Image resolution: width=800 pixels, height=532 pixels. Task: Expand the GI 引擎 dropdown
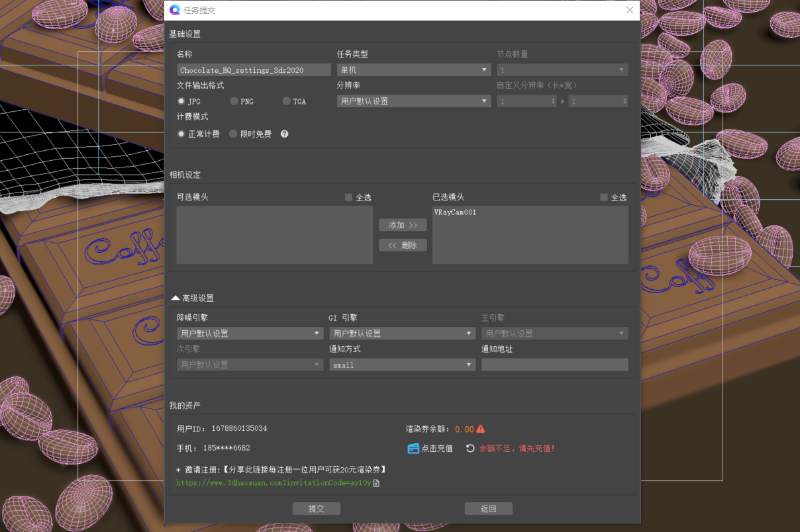[402, 333]
